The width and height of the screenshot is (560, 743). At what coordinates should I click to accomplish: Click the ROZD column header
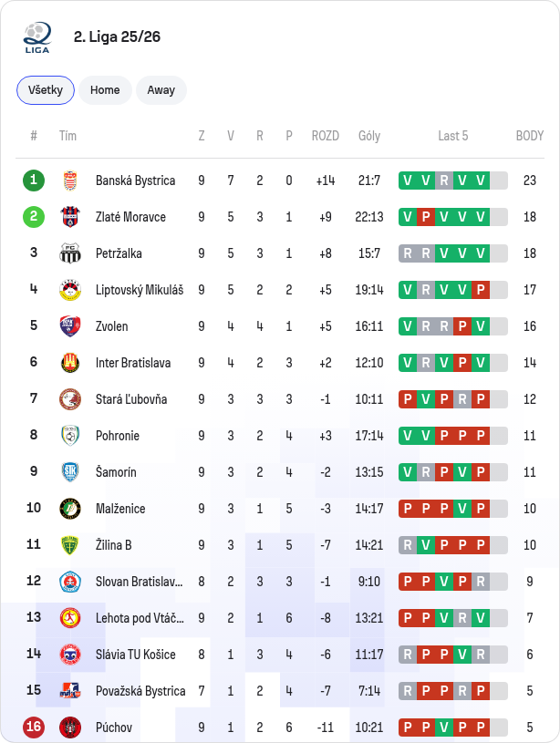(x=326, y=136)
